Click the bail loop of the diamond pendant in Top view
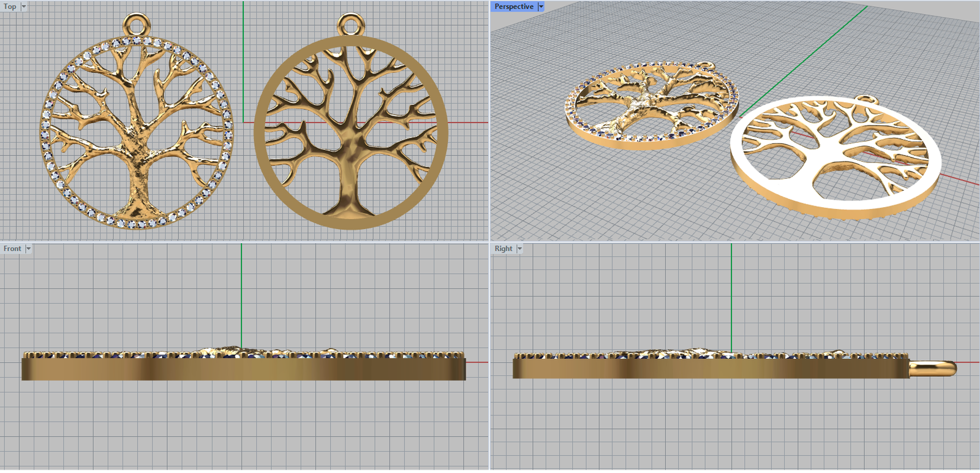Viewport: 980px width, 473px height. tap(137, 25)
